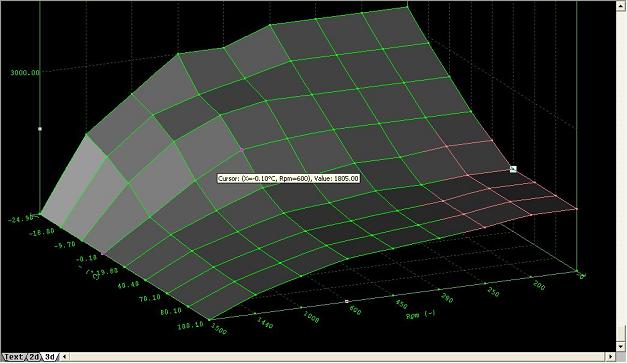627x363 pixels.
Task: Switch to the 2d view tab
Action: (x=34, y=357)
